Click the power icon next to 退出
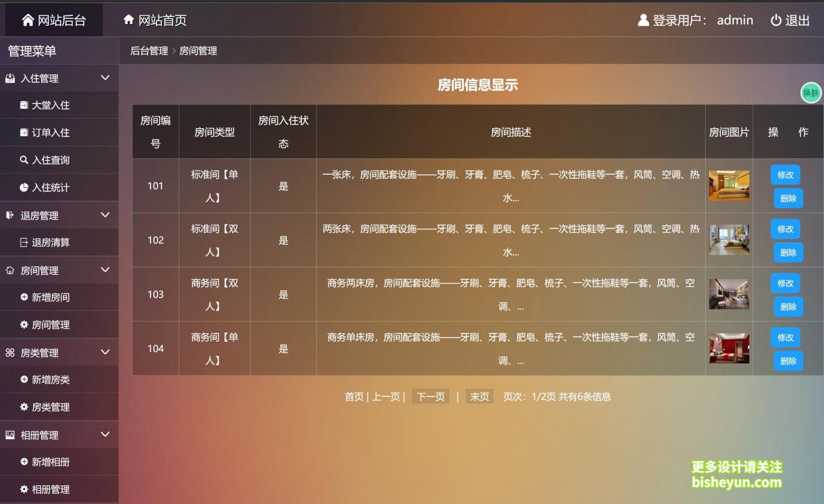 point(776,20)
